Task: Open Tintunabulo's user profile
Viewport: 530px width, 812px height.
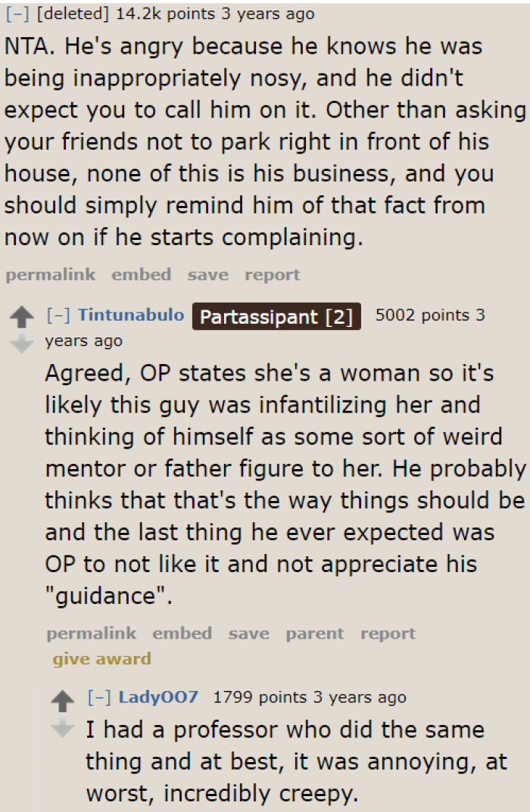Action: click(x=130, y=315)
